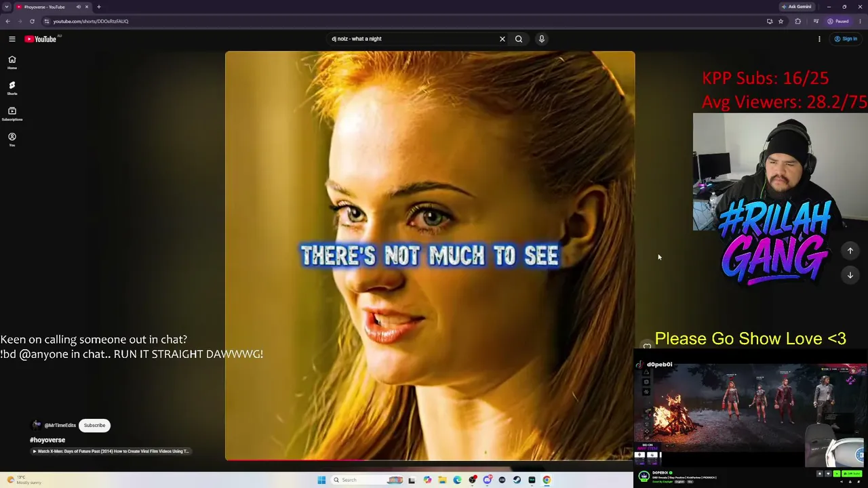
Task: Sign in to YouTube
Action: 846,39
